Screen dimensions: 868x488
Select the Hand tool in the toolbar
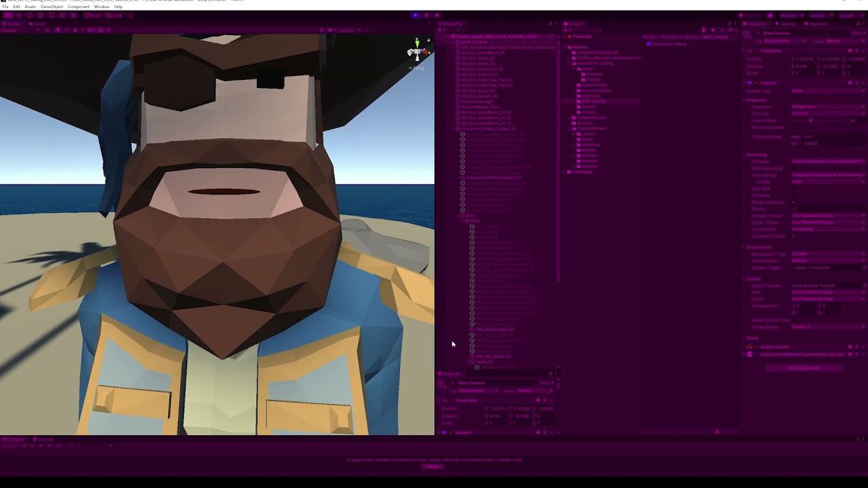click(x=7, y=15)
